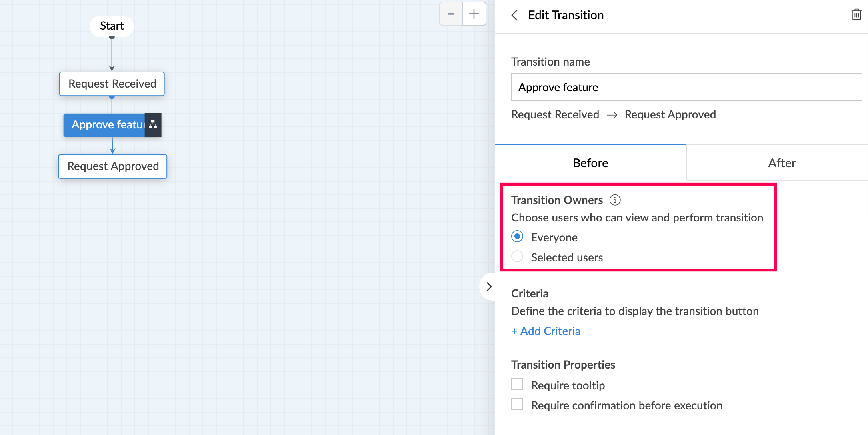Click the info icon beside Transition Owners

tap(615, 200)
